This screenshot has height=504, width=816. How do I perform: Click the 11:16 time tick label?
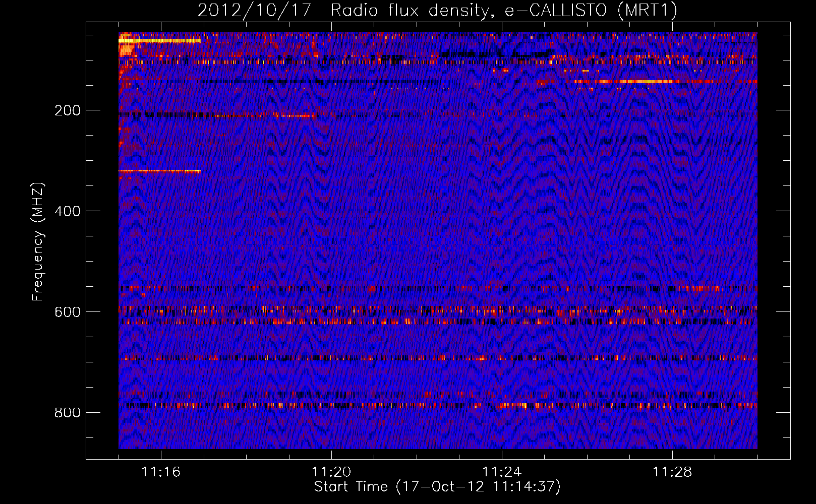point(161,472)
